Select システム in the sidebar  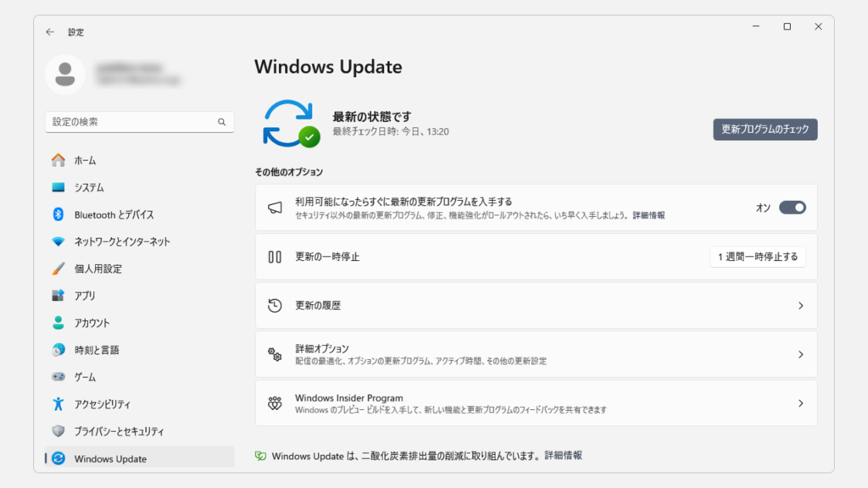click(140, 187)
